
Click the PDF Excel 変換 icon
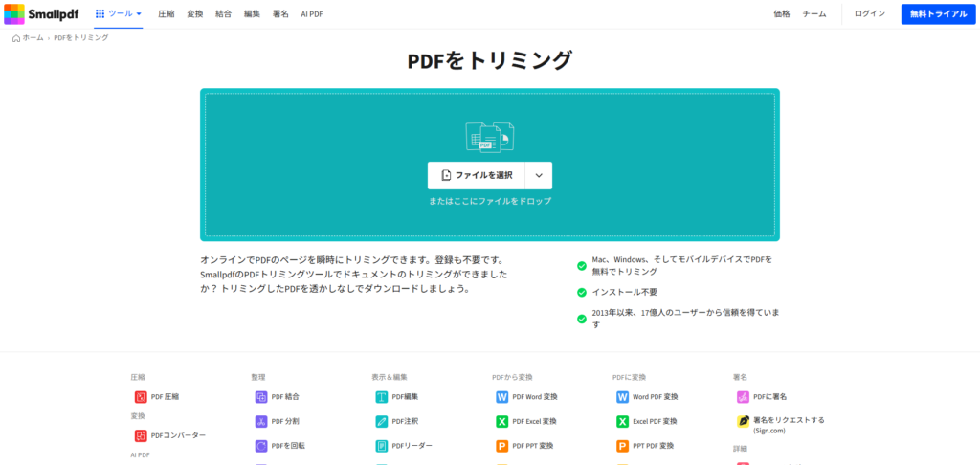(x=502, y=421)
